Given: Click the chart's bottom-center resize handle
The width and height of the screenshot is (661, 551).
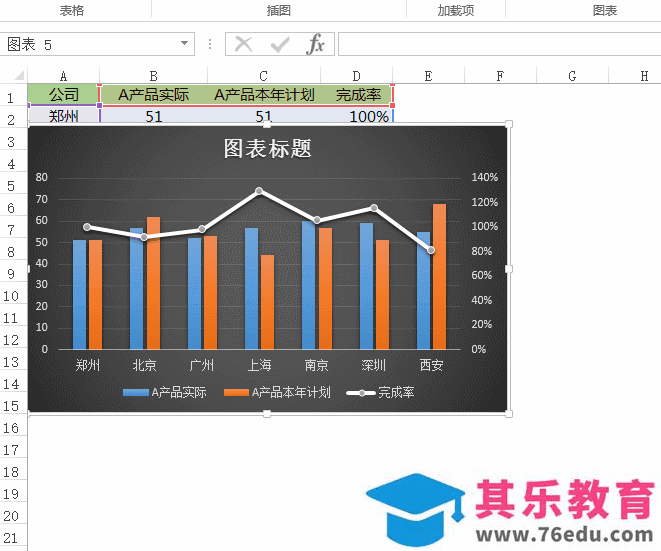Looking at the screenshot, I should 267,414.
